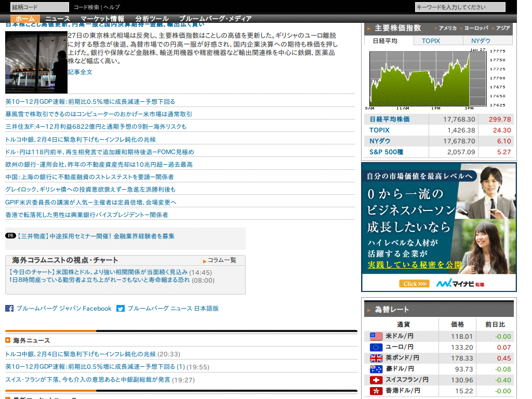Image resolution: width=532 pixels, height=399 pixels.
Task: Open the コード検索 link
Action: [x=86, y=7]
